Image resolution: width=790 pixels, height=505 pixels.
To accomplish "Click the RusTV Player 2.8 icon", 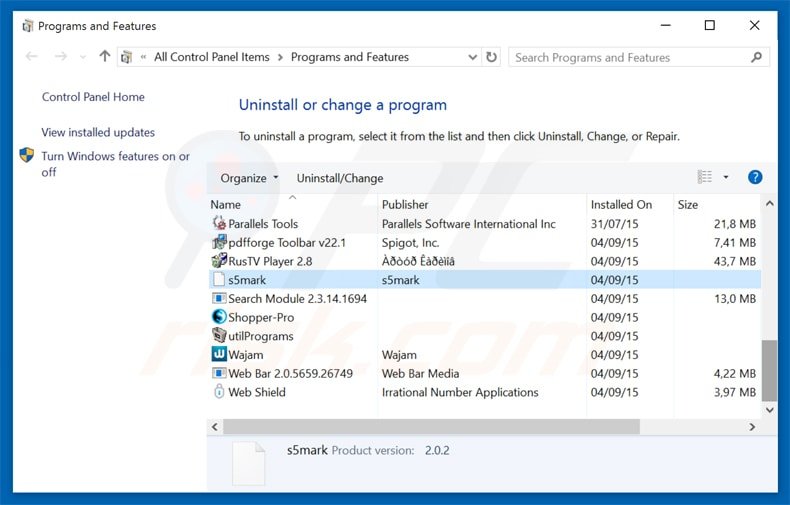I will point(219,261).
